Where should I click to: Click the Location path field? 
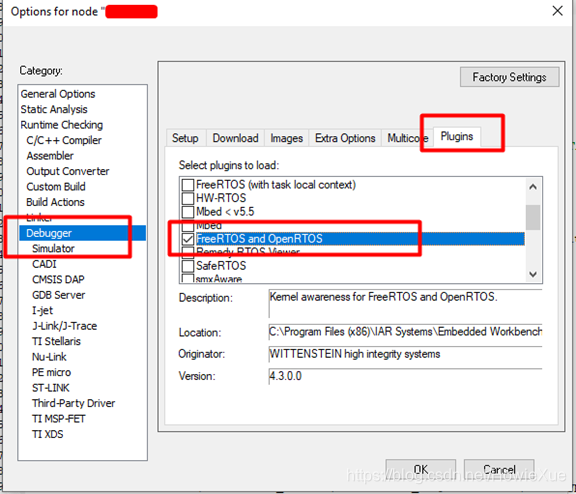[406, 332]
